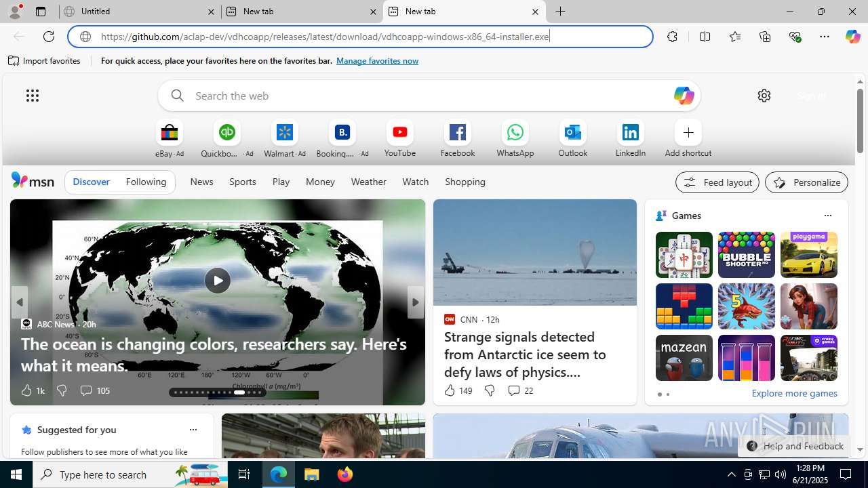Open the WhatsApp shortcut

point(515,133)
